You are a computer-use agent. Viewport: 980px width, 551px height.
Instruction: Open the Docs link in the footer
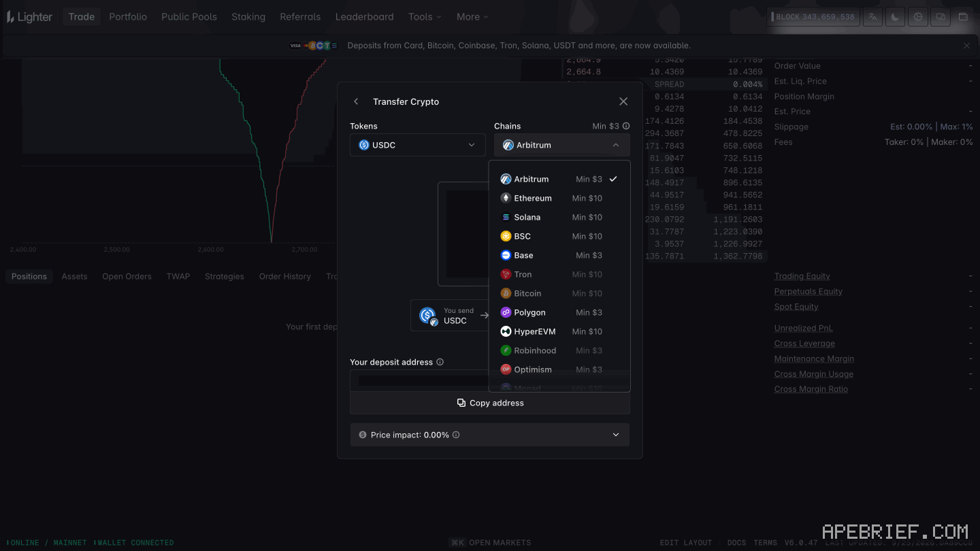tap(736, 543)
